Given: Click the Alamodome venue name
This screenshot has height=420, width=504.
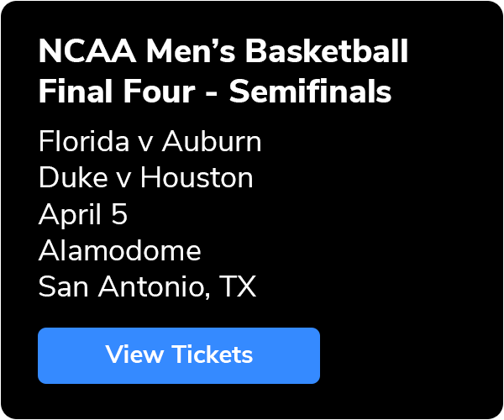Looking at the screenshot, I should coord(119,251).
